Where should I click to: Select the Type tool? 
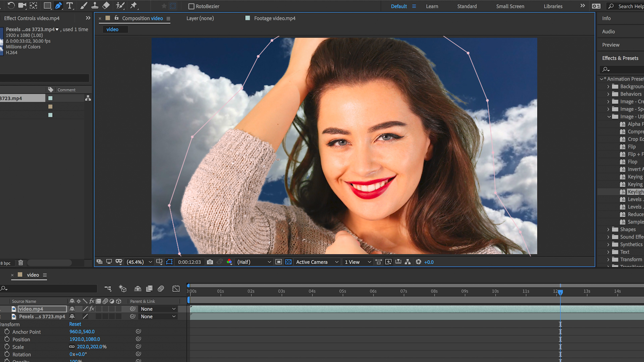tap(70, 6)
